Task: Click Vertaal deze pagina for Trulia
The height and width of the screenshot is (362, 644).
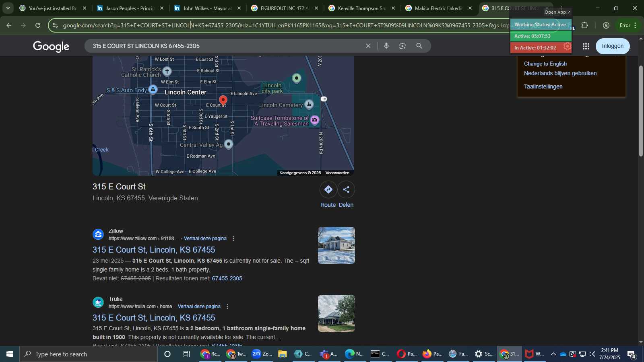Action: 199,306
